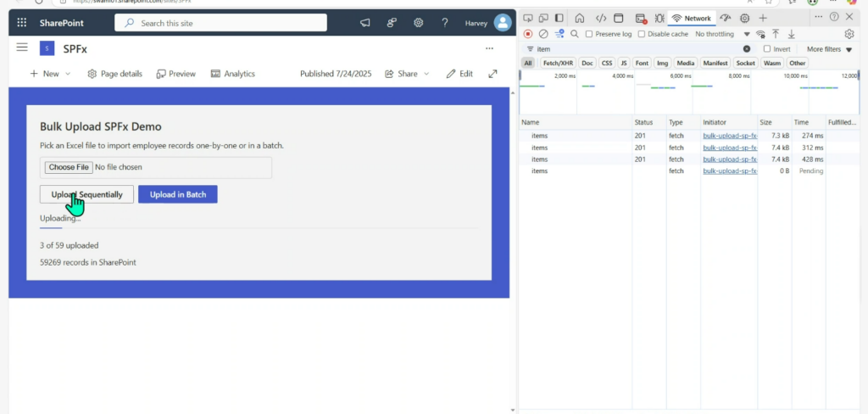Clear the 'item' filter text
868x414 pixels.
747,48
